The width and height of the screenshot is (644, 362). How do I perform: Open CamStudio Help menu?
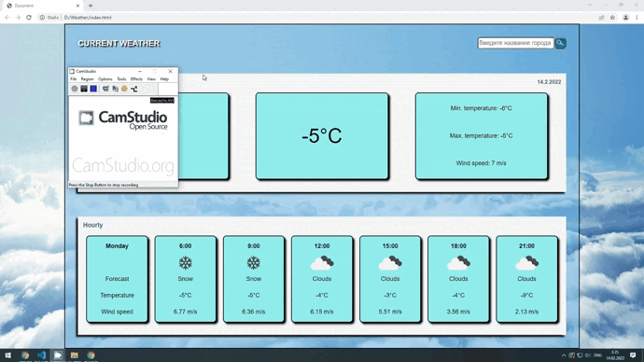pos(164,78)
